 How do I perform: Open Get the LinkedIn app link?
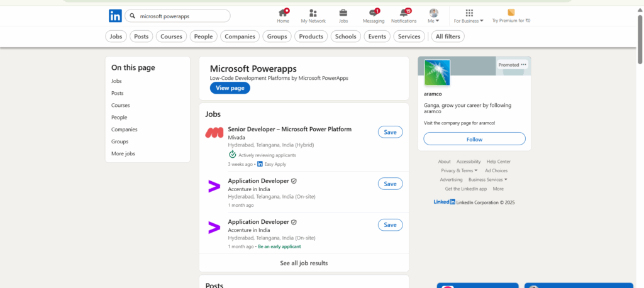tap(466, 189)
